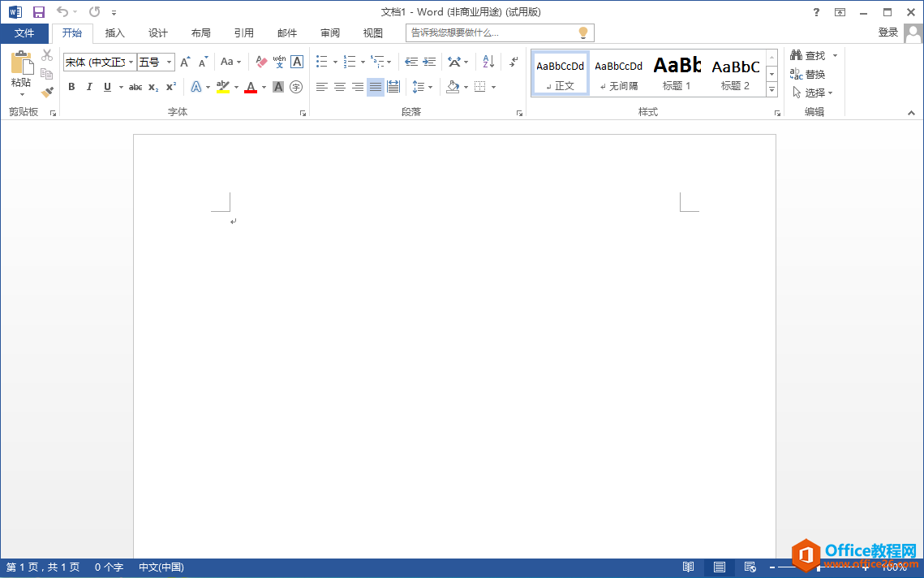Open the phonetic guide (wén) tool
The height and width of the screenshot is (578, 924).
click(x=279, y=62)
